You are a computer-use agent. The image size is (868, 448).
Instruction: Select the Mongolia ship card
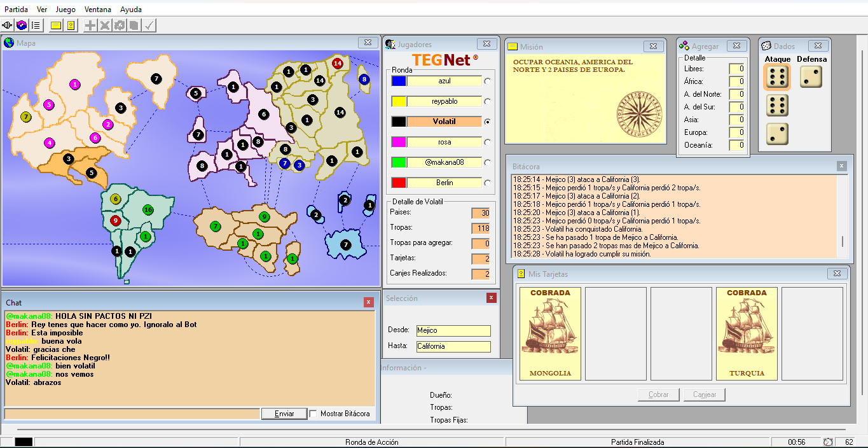[x=550, y=334]
